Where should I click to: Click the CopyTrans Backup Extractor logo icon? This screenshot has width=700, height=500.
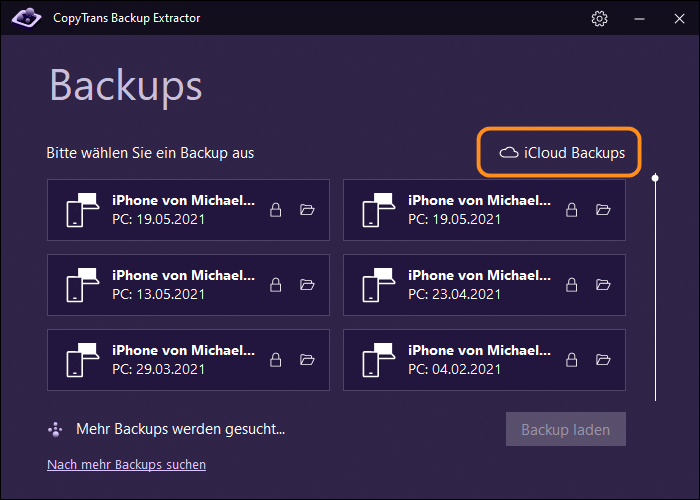coord(26,18)
